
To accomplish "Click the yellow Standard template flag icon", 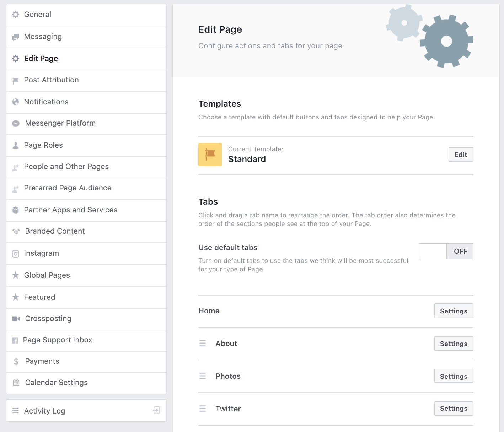I will (210, 155).
